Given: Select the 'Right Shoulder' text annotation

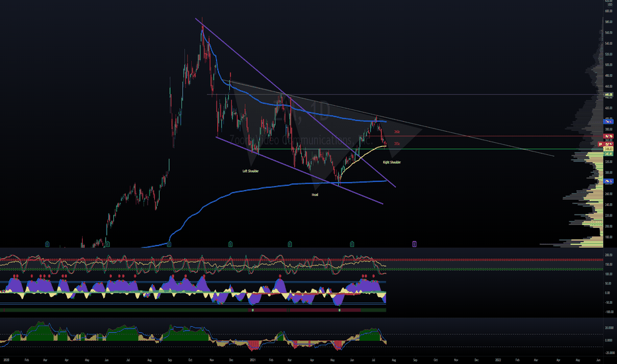Looking at the screenshot, I should [391, 162].
